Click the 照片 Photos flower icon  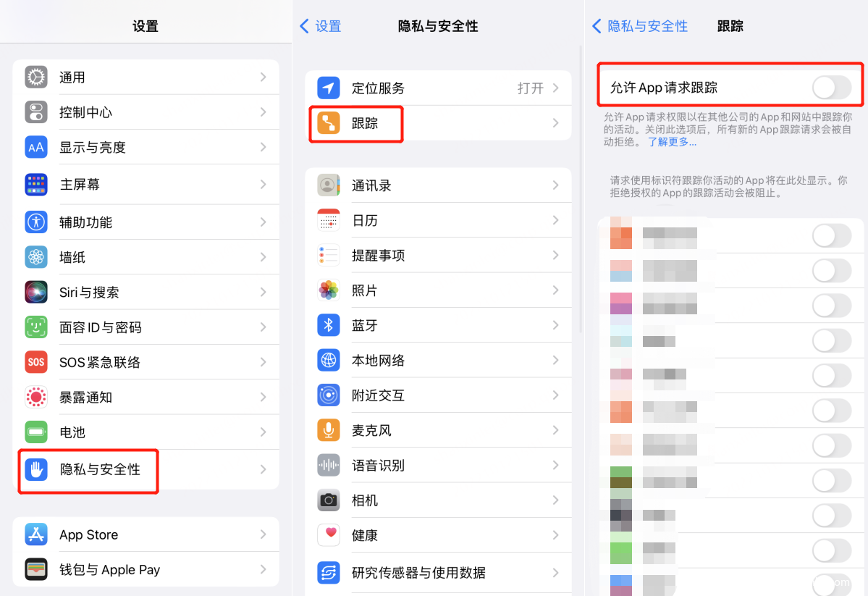click(329, 290)
